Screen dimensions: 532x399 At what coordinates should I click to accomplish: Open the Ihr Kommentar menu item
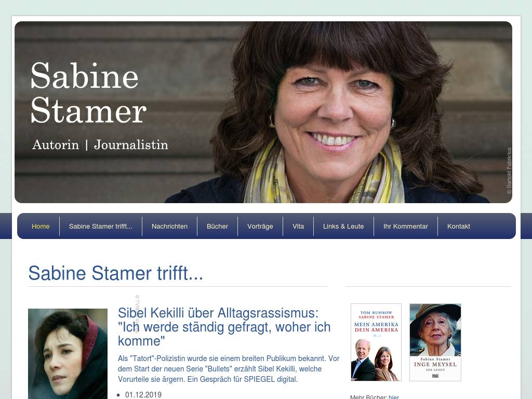pyautogui.click(x=406, y=227)
